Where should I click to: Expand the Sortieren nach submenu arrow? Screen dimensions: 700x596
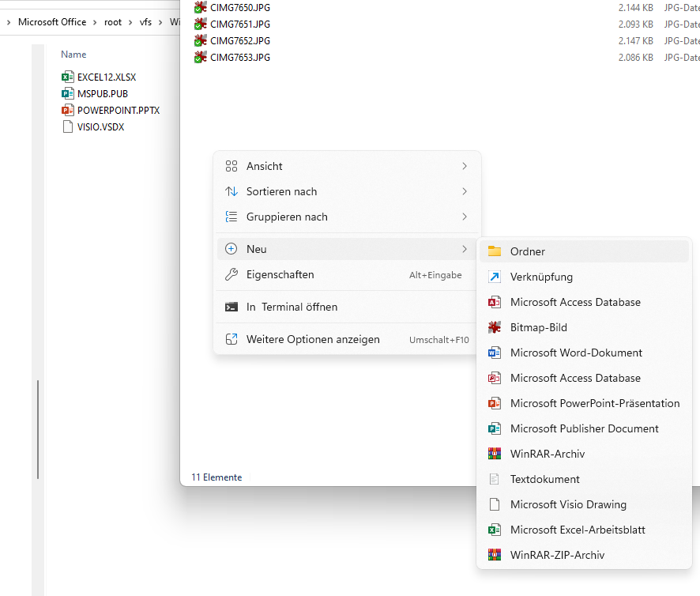(465, 191)
